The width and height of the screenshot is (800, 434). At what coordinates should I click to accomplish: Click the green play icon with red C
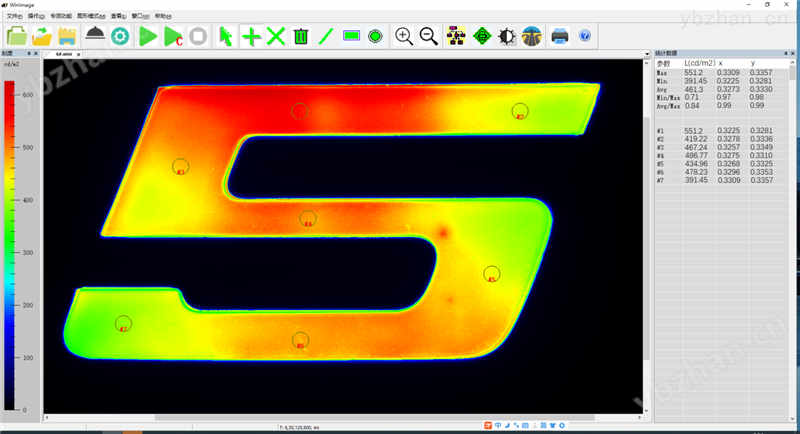(173, 36)
